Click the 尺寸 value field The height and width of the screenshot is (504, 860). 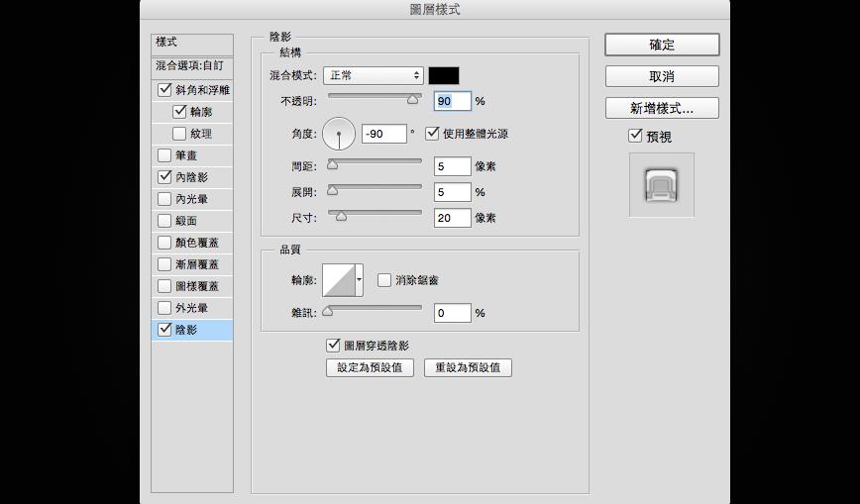[x=453, y=218]
